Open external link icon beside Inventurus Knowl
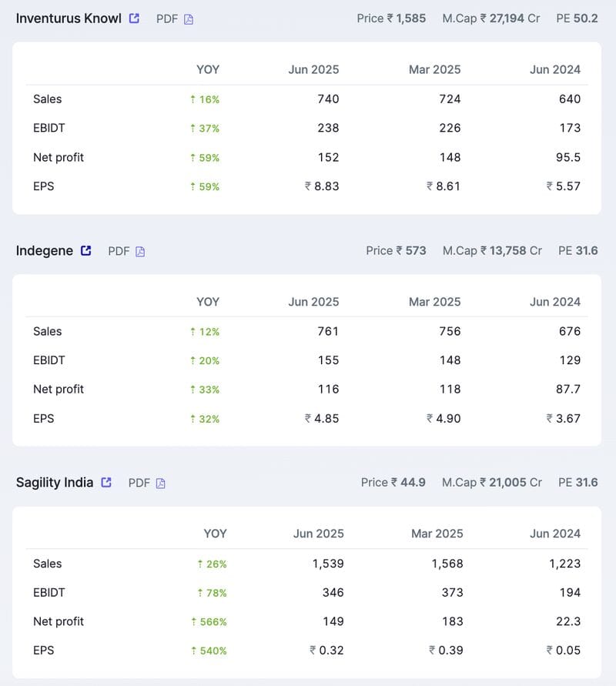The width and height of the screenshot is (616, 686). 134,18
